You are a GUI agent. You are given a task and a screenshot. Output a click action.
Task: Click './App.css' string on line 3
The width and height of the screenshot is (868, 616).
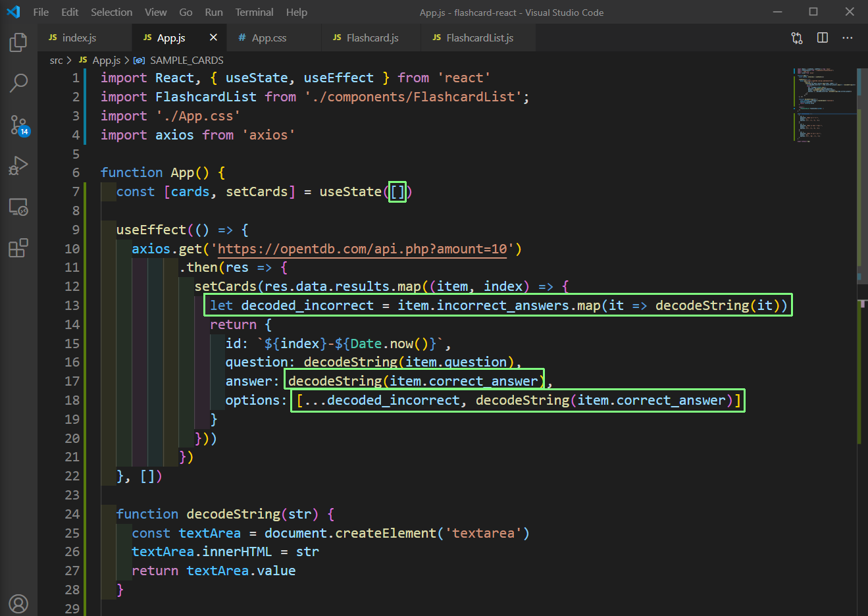coord(198,116)
